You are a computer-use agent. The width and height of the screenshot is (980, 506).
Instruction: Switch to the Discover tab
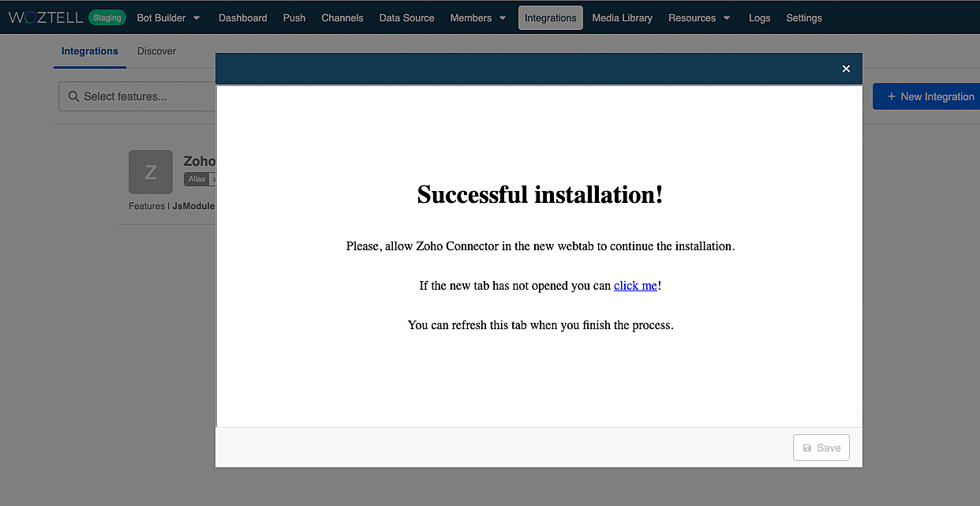tap(157, 51)
